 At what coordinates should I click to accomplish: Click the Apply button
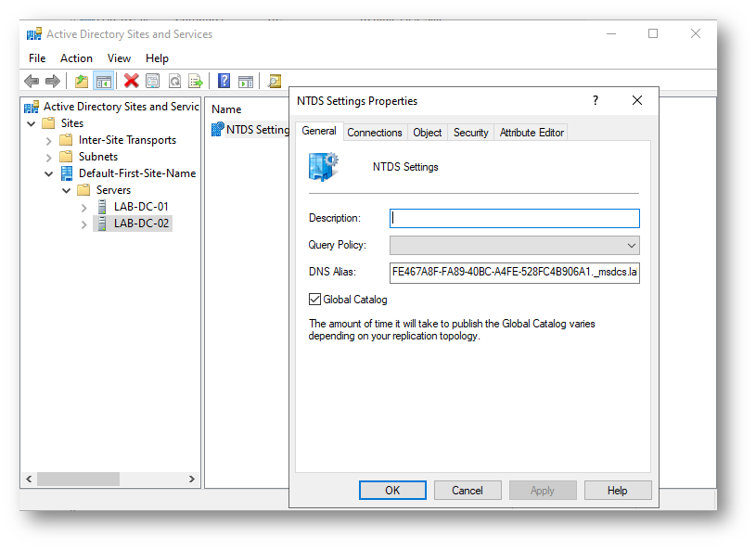pos(543,491)
